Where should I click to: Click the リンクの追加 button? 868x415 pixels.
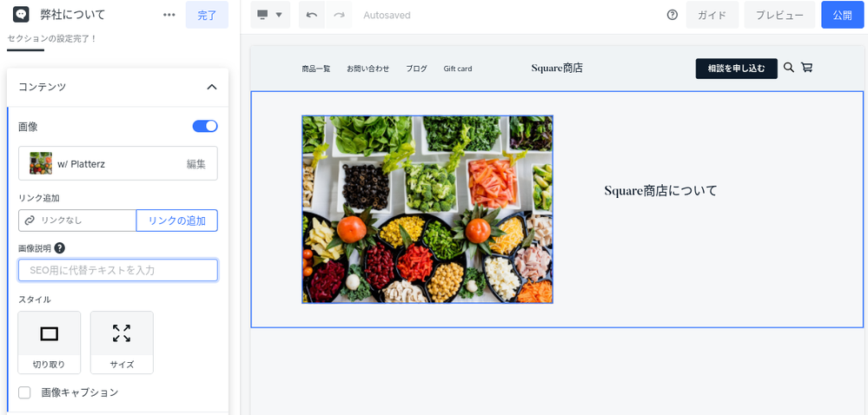pos(176,221)
